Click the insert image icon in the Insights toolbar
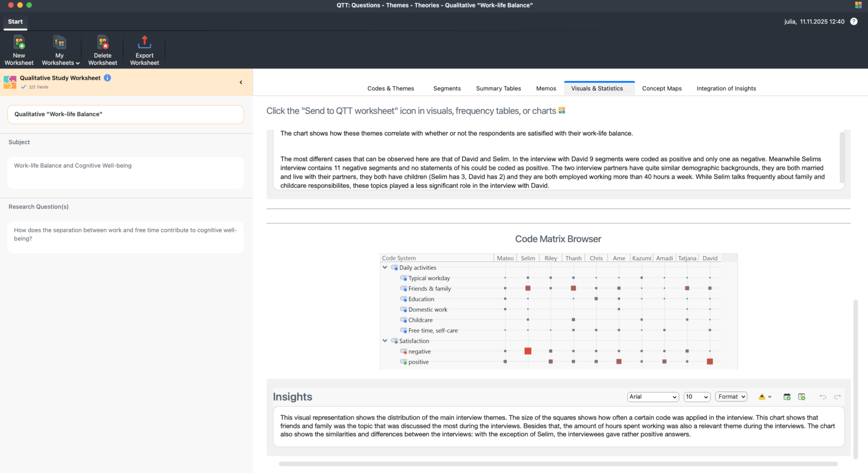This screenshot has height=473, width=868. pyautogui.click(x=802, y=397)
